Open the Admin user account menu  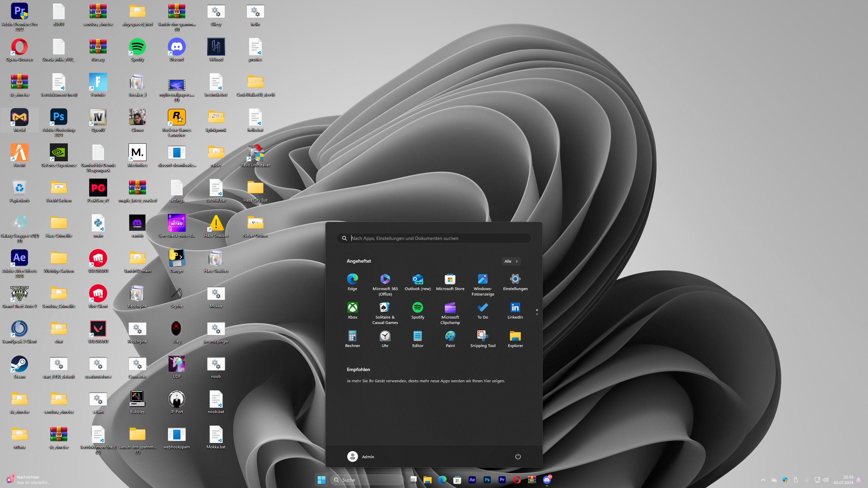tap(361, 456)
